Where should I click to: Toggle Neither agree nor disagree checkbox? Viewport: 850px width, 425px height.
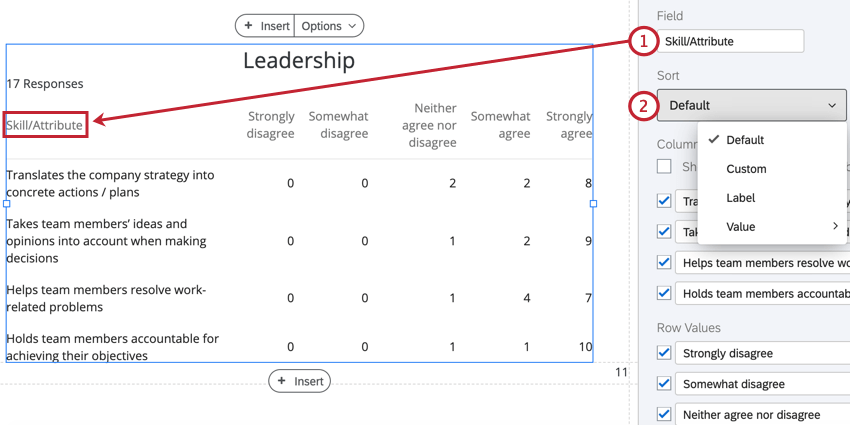664,415
